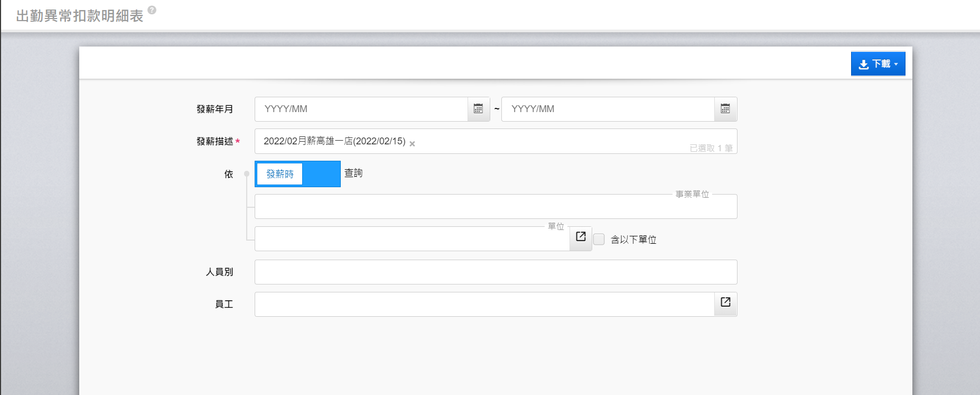Click the 2022/02月薪高雄一店 tag text
This screenshot has width=980, height=395.
[x=334, y=141]
